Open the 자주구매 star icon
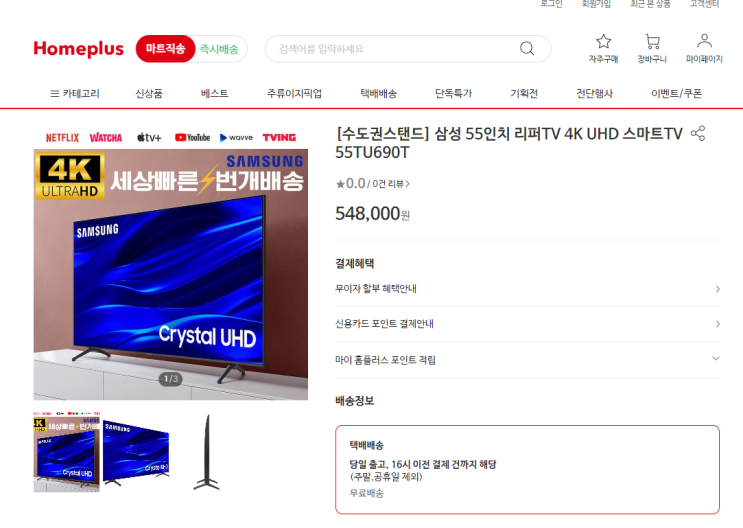The height and width of the screenshot is (528, 743). 603,42
